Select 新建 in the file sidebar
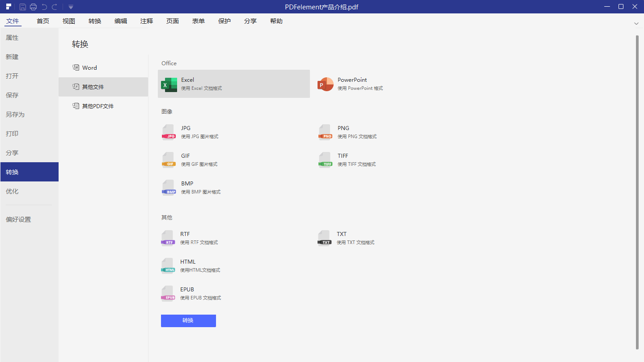The width and height of the screenshot is (644, 362). pyautogui.click(x=29, y=57)
